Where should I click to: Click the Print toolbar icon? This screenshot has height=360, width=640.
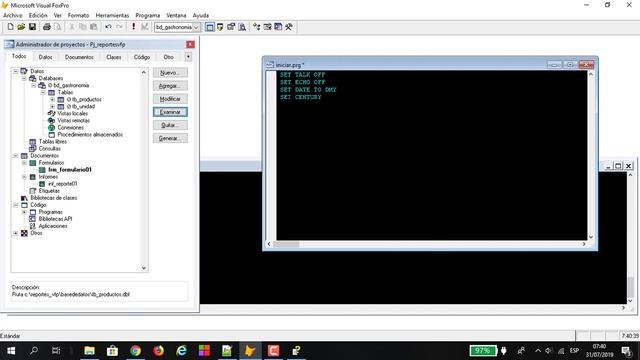coord(47,27)
